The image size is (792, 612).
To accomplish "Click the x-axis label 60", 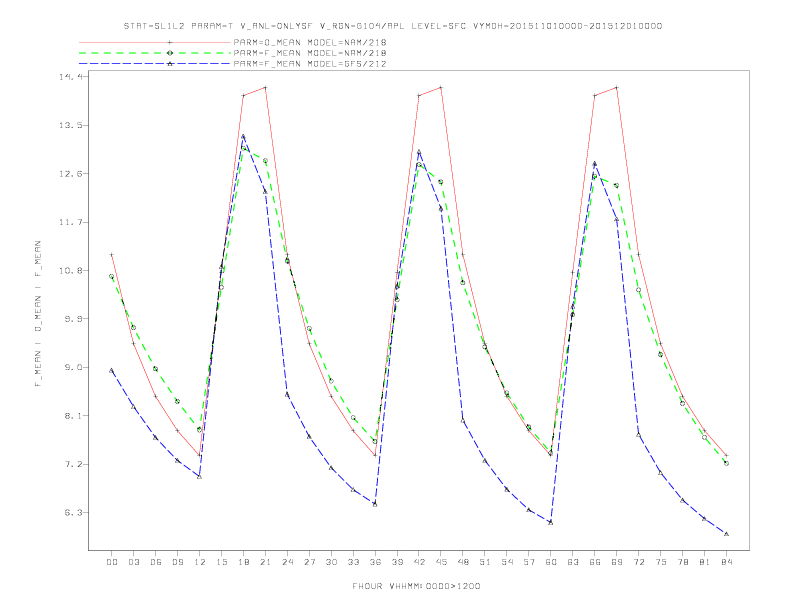I will coord(551,562).
